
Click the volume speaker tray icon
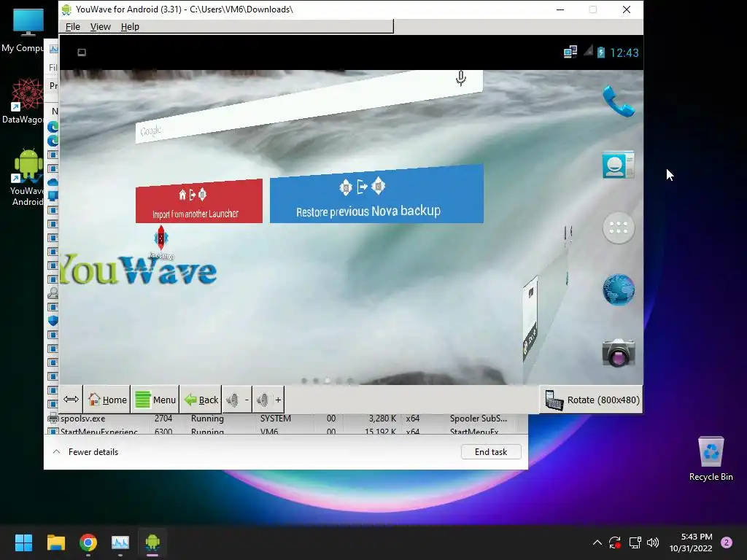[653, 542]
